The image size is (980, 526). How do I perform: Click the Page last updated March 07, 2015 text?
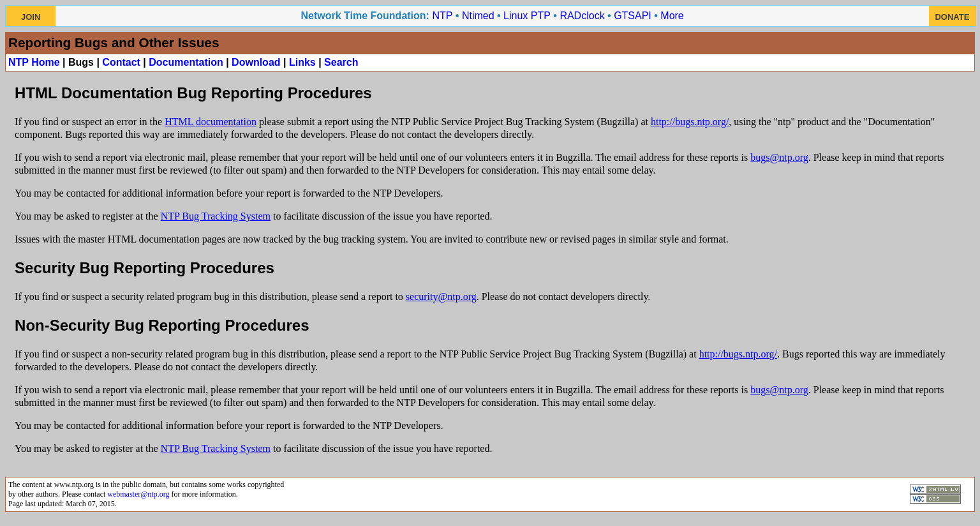(63, 504)
